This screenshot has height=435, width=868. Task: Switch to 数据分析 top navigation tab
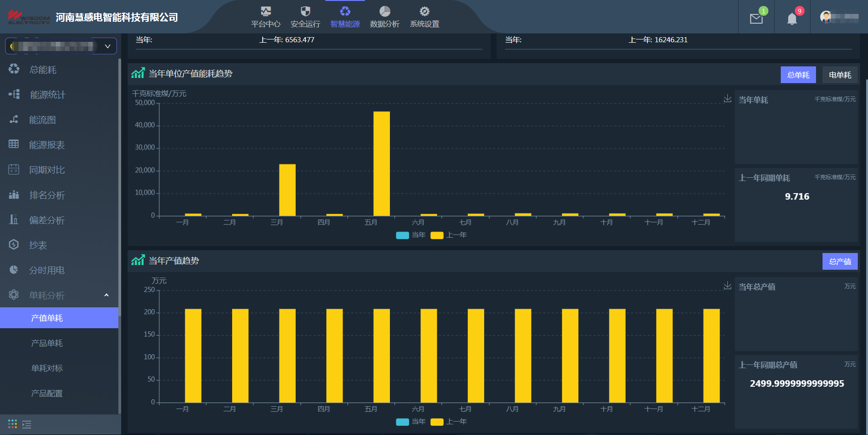384,17
